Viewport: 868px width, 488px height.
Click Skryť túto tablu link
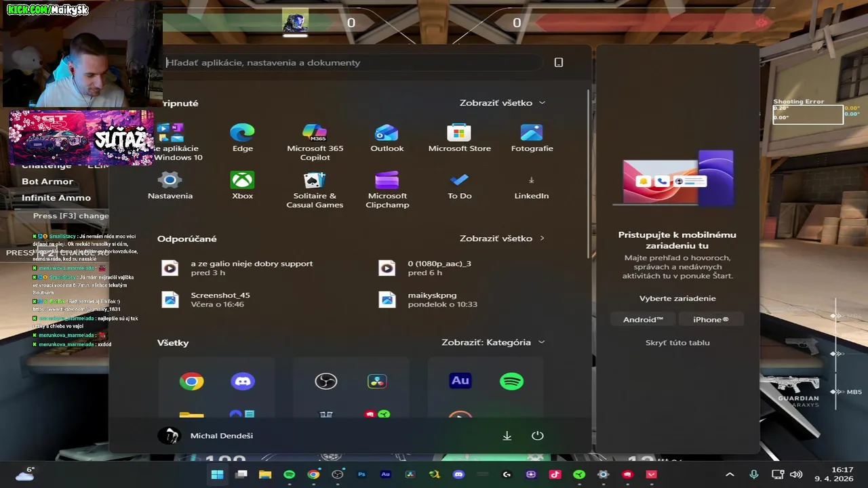(677, 342)
